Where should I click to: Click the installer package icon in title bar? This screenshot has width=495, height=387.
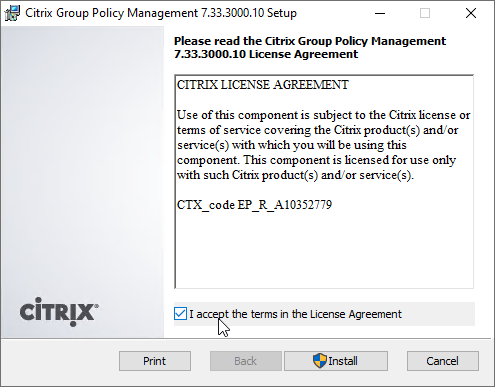coord(12,13)
